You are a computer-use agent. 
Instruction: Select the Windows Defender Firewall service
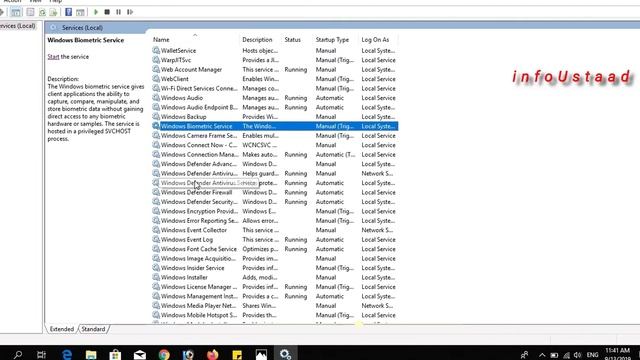(275, 192)
